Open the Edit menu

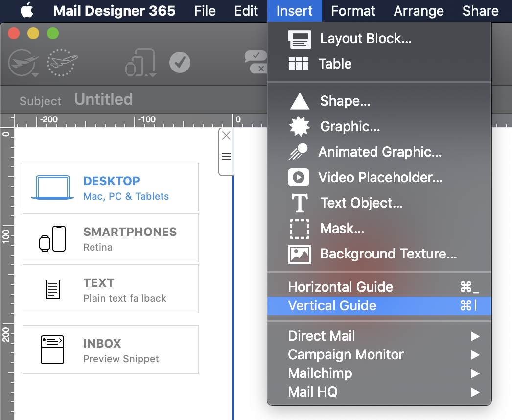click(246, 11)
